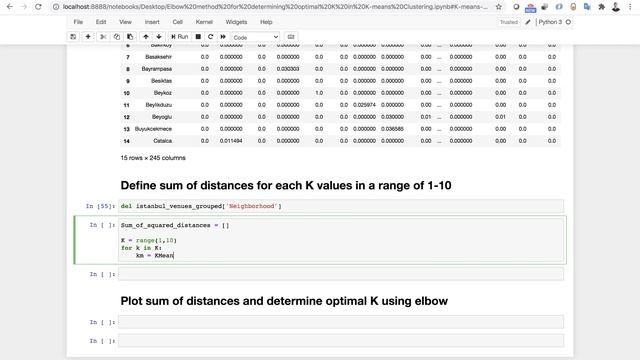Open the browser three-dot menu
This screenshot has width=640, height=360.
point(630,7)
